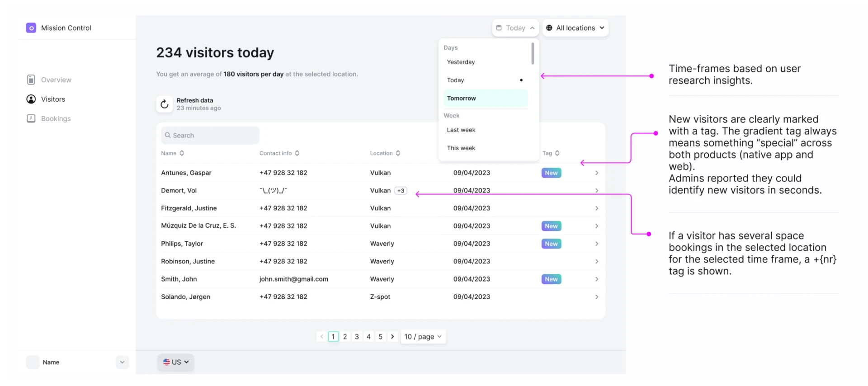Sort by Name column arrows
Viewport: 868px width, 386px height.
pyautogui.click(x=182, y=154)
